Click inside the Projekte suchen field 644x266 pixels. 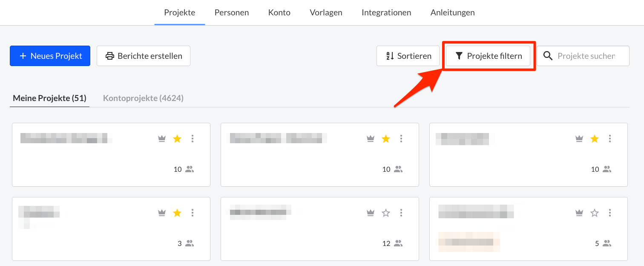coord(588,55)
